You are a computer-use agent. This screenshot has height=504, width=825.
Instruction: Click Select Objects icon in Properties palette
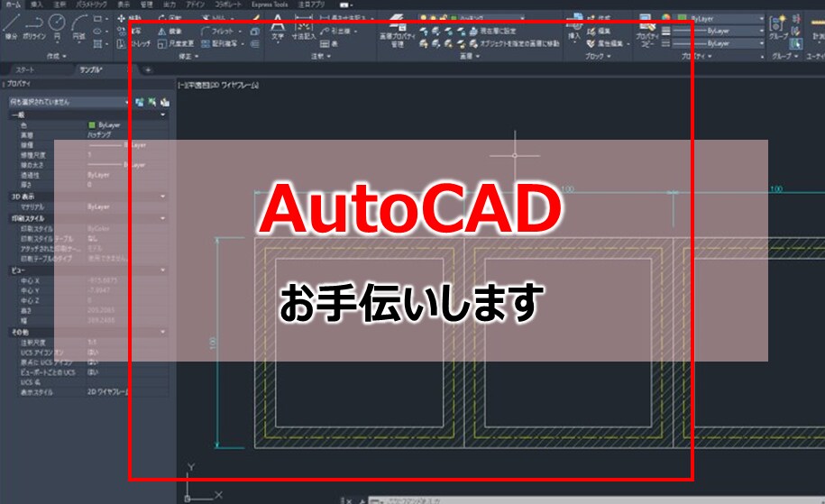(x=152, y=102)
